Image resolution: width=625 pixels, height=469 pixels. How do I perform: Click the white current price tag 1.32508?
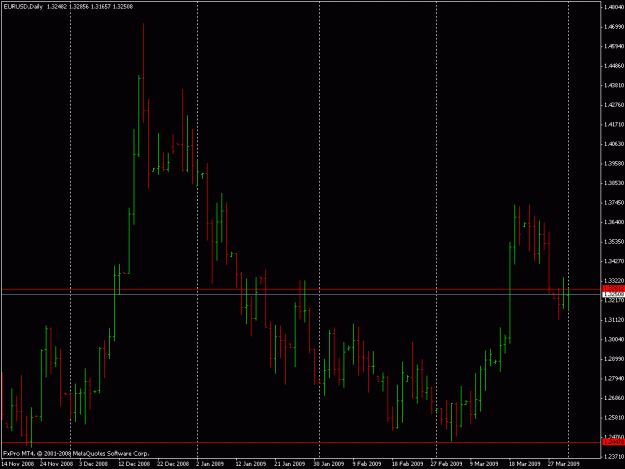pyautogui.click(x=613, y=294)
